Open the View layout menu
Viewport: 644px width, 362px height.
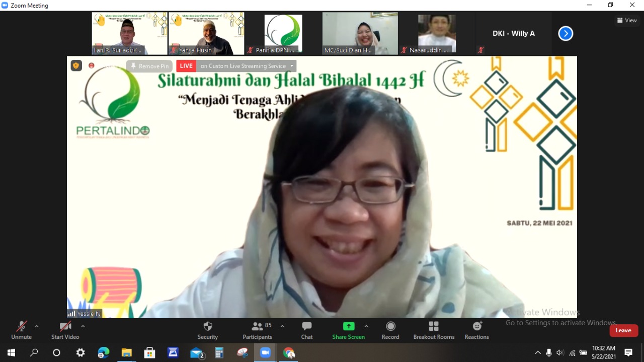point(627,20)
